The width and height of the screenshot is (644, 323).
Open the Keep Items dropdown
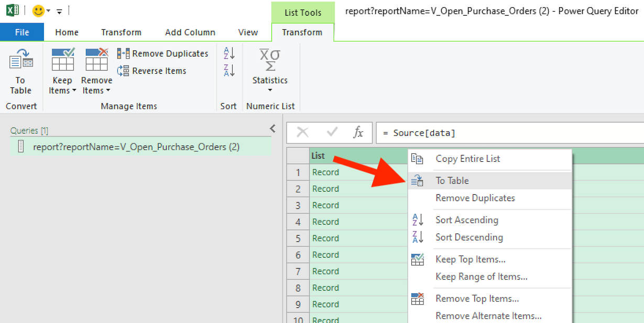point(62,72)
